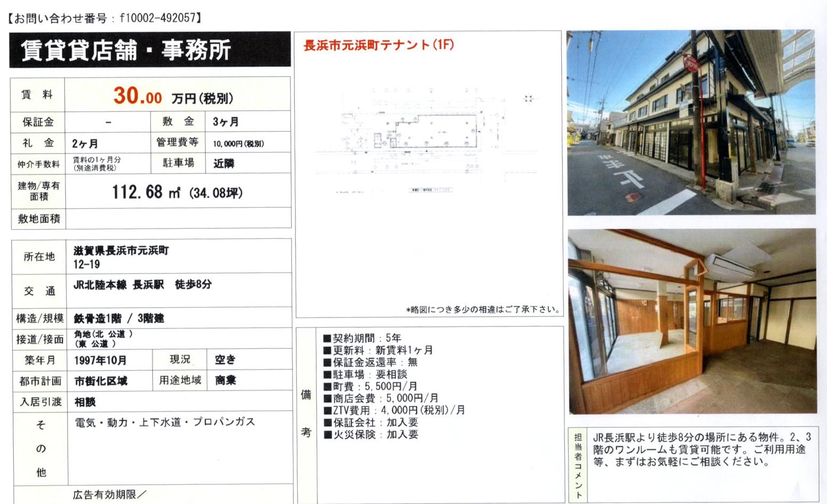Click the JR北陸本線 長浜駅 access text
Viewport: 827px width, 504px height.
point(142,285)
